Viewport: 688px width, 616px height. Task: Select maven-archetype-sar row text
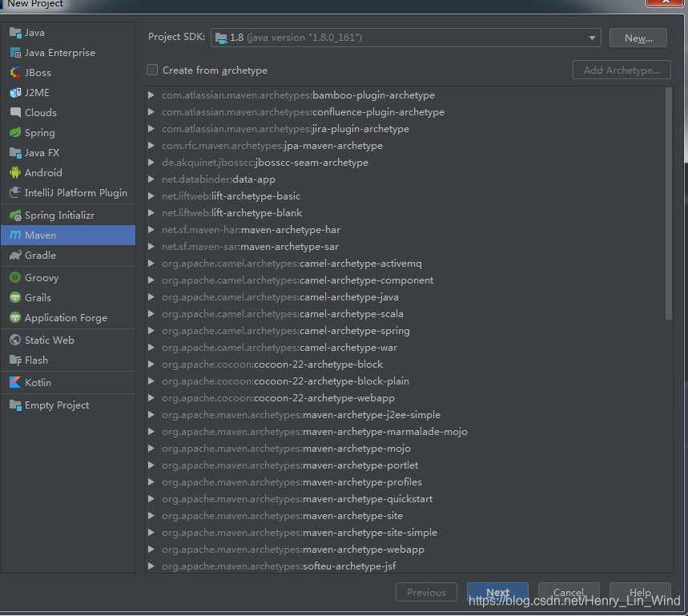[250, 247]
